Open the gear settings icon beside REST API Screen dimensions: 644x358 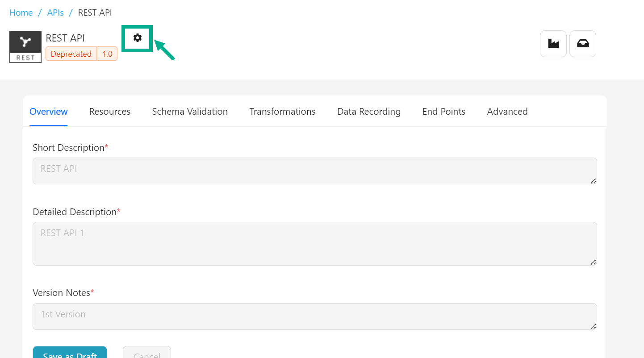point(138,38)
